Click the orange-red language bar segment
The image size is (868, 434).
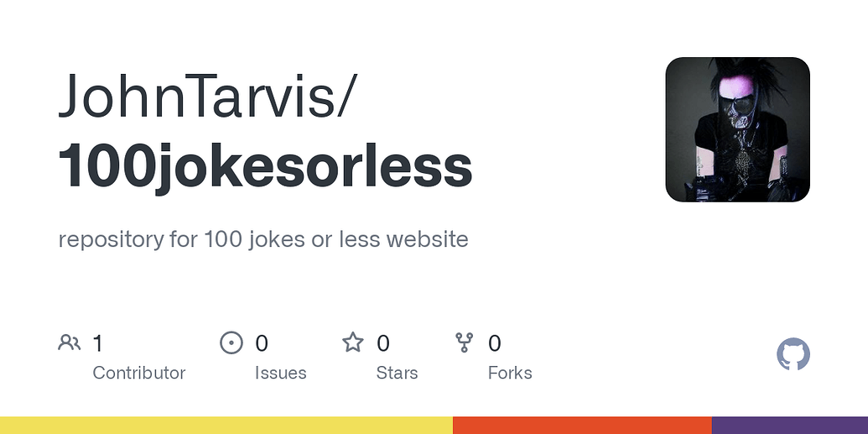coord(582,425)
